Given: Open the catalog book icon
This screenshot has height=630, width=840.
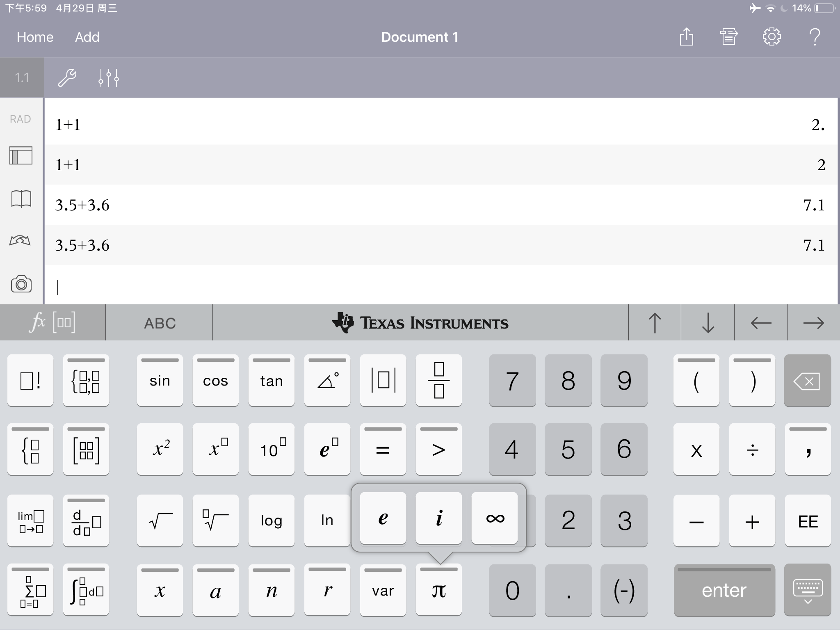Looking at the screenshot, I should [21, 199].
